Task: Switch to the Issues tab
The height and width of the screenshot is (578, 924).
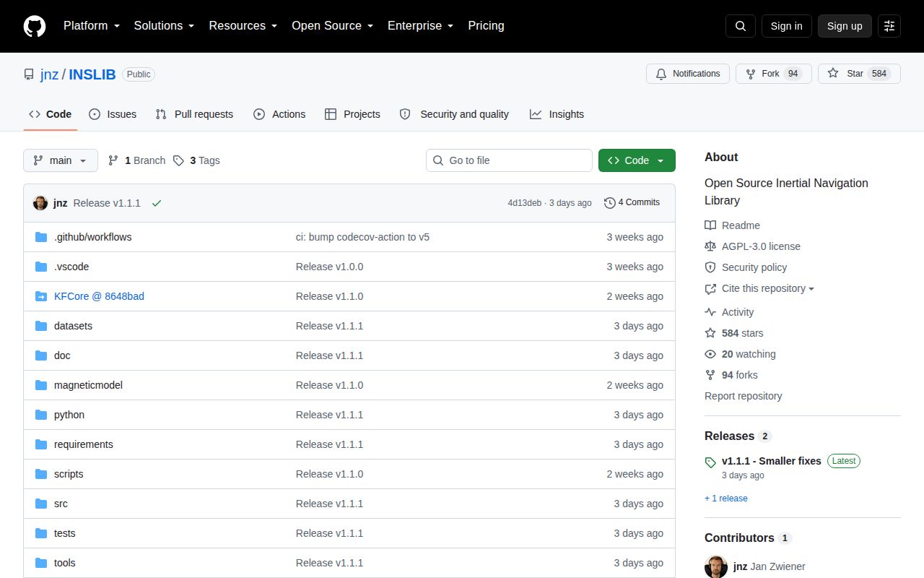Action: tap(113, 114)
